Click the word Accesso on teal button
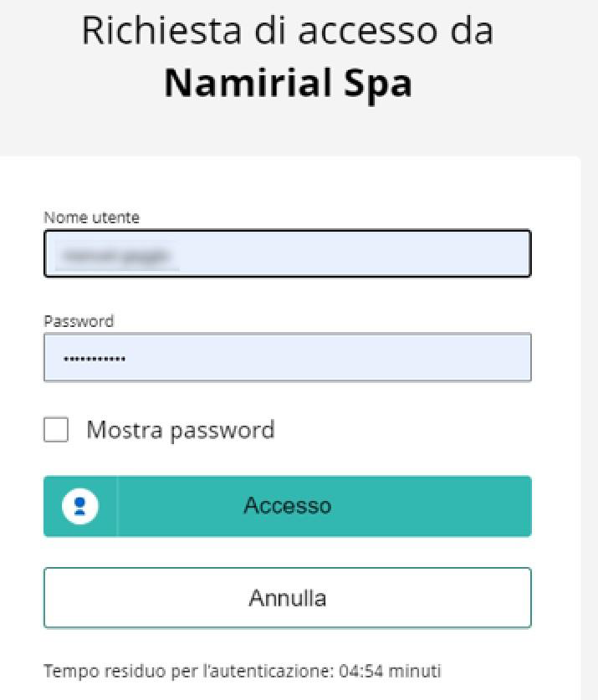 [288, 506]
